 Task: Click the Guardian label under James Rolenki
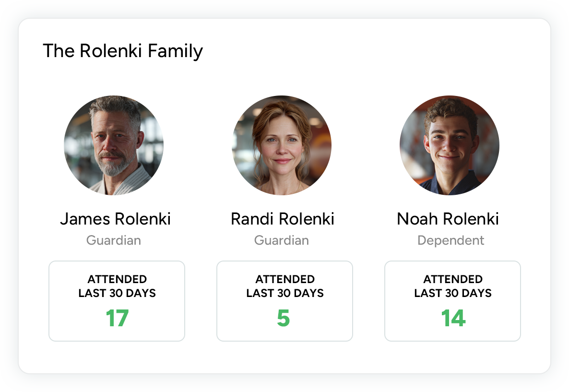point(114,240)
